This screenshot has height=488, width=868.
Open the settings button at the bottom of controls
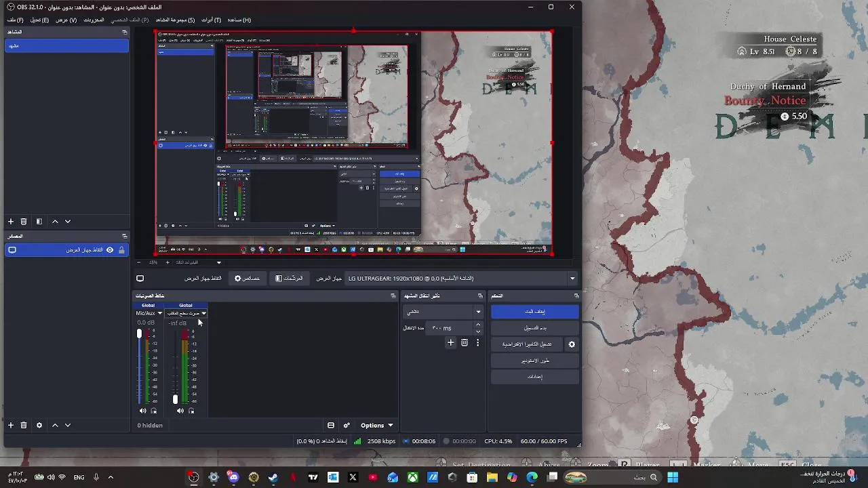click(x=535, y=377)
